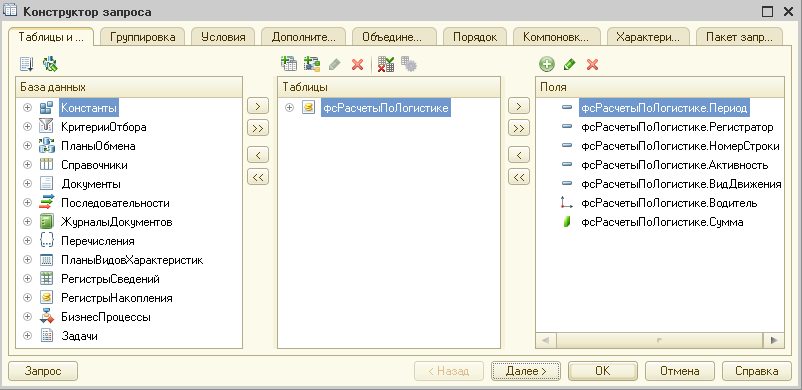The height and width of the screenshot is (390, 802).
Task: Select the фсРасчетыПоЛогистике.Активность field
Action: pyautogui.click(x=675, y=165)
